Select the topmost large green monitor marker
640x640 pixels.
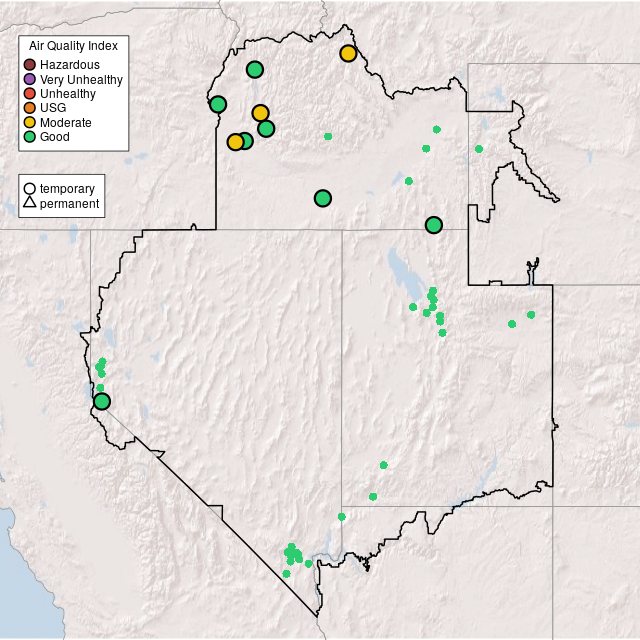[255, 69]
